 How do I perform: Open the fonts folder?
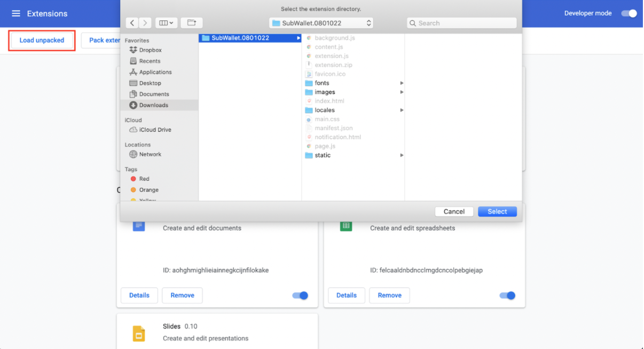322,83
